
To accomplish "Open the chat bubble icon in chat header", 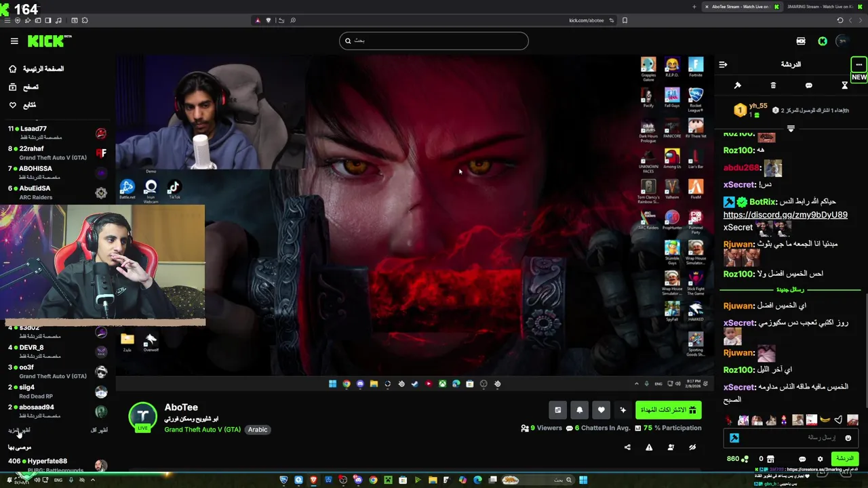I will coord(809,85).
